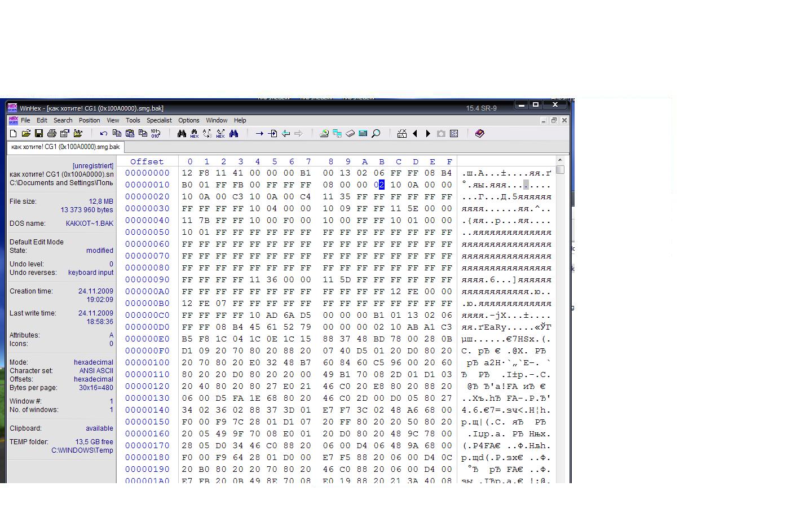Click the Go To Offset arrow icon
This screenshot has width=812, height=508.
point(259,134)
